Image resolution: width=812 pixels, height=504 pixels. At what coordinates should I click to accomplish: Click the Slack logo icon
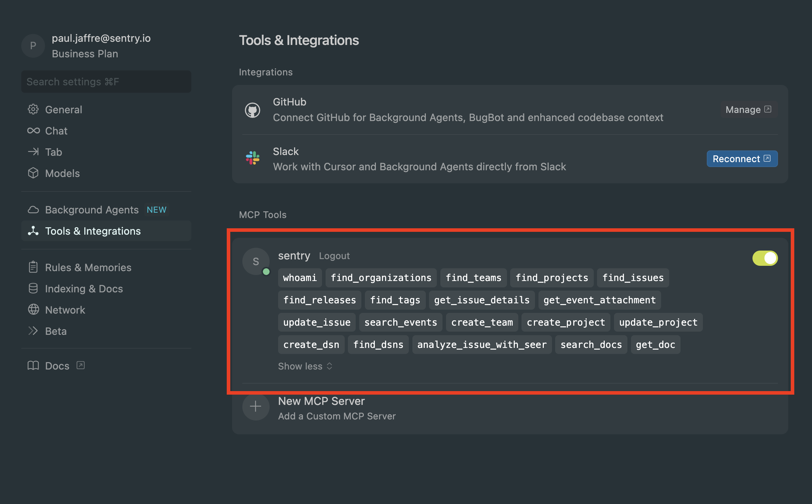tap(253, 158)
